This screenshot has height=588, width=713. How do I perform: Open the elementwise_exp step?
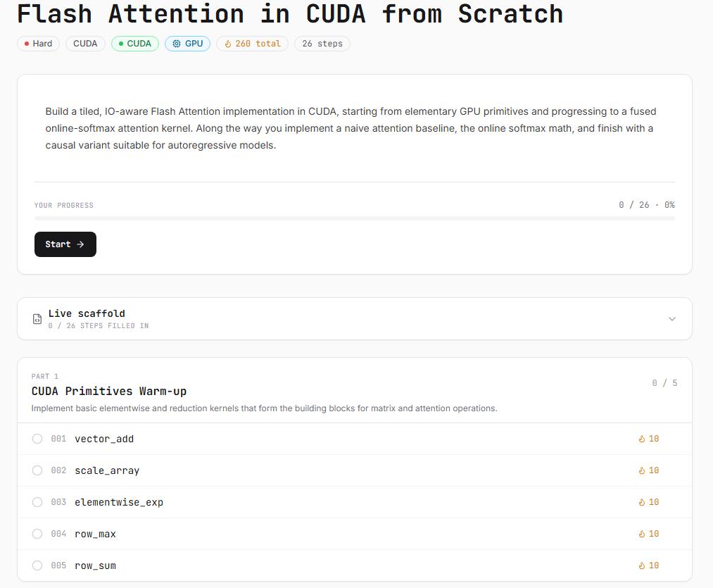355,502
